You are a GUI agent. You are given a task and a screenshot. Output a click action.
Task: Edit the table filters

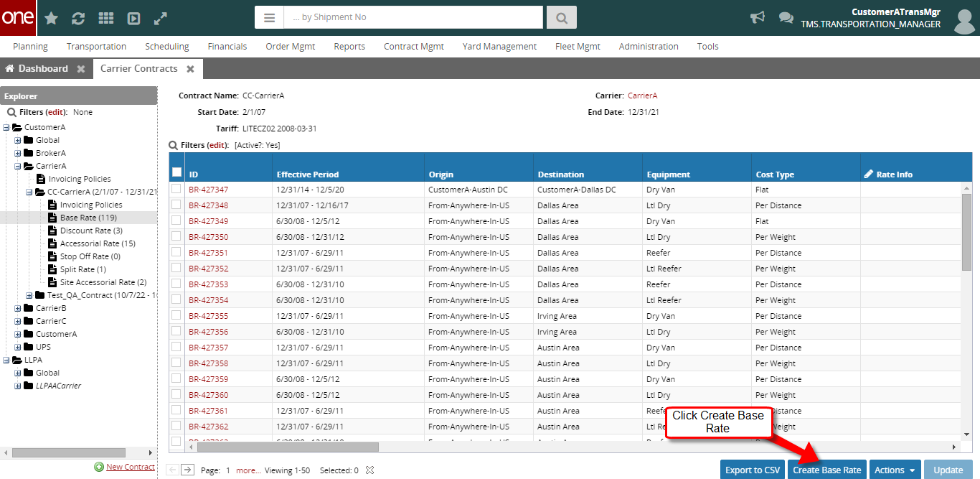(x=217, y=145)
